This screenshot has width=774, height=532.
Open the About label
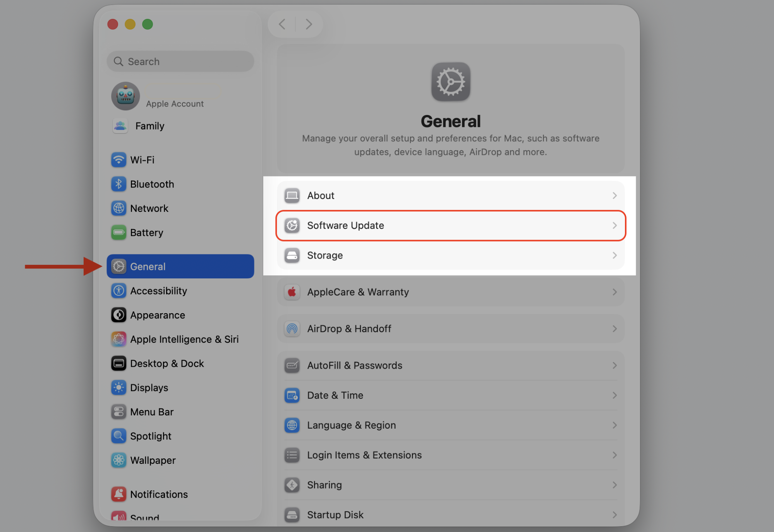321,196
